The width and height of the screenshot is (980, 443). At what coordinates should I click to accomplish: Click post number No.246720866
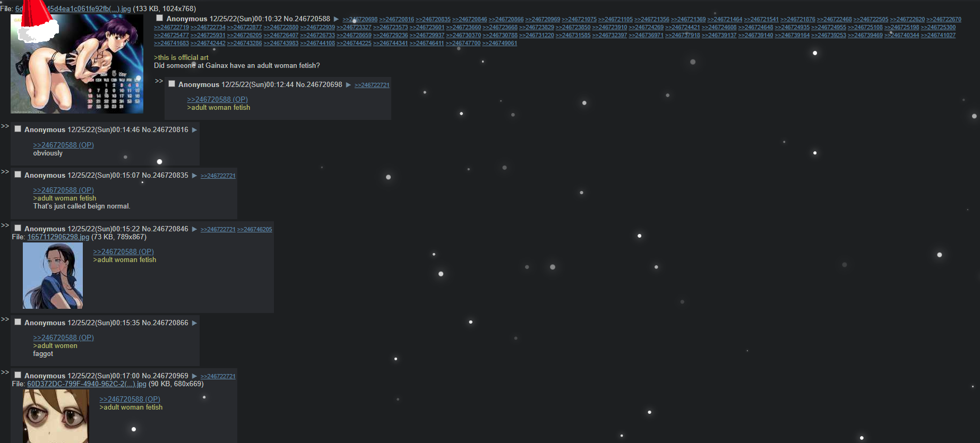click(165, 323)
